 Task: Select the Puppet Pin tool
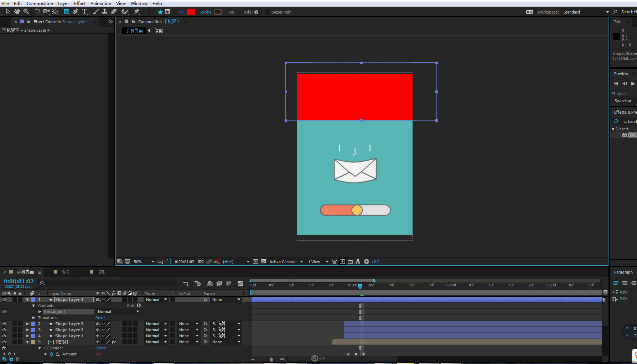tap(136, 12)
